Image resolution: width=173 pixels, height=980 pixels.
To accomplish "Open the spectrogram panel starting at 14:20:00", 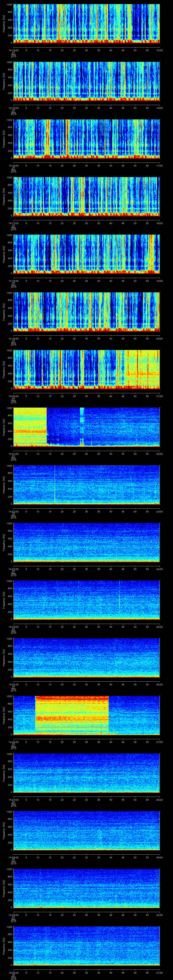I will [87, 369].
